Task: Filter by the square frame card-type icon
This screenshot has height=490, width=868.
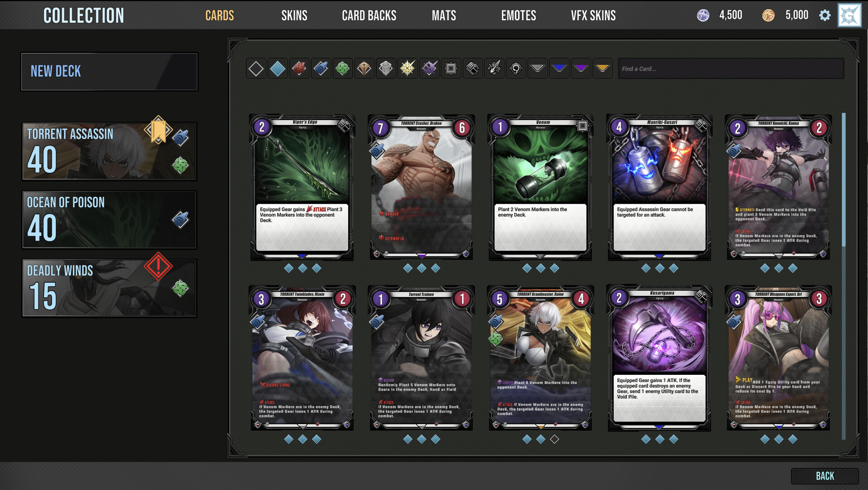Action: pyautogui.click(x=451, y=68)
